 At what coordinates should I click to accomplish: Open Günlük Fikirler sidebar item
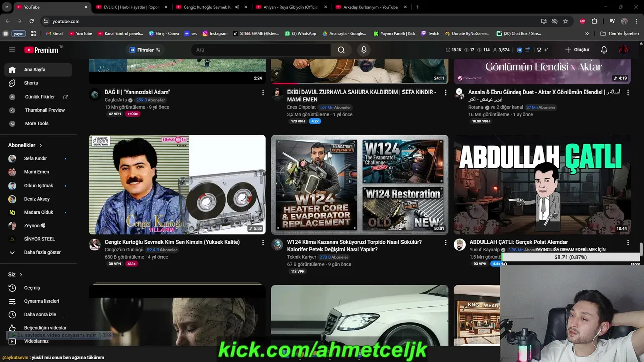[38, 97]
